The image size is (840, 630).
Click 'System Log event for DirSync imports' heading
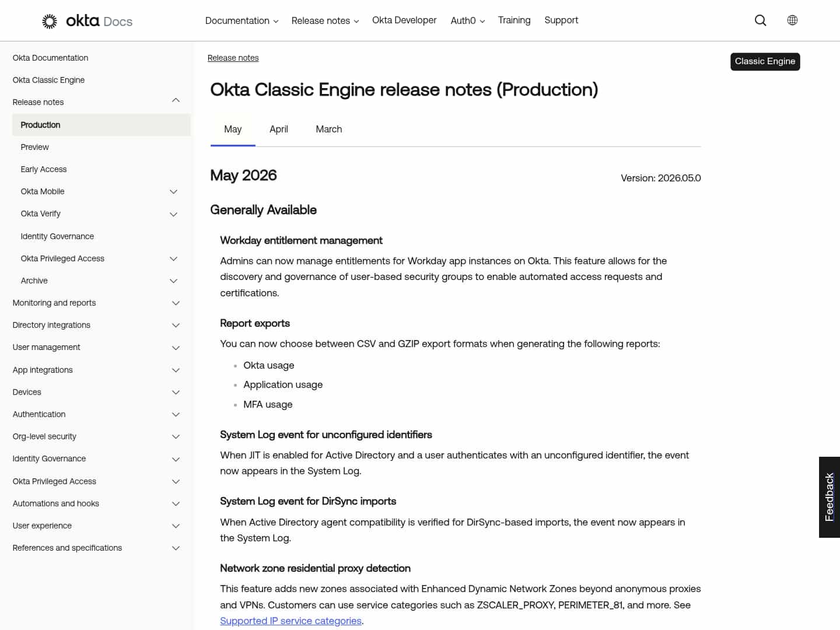[x=308, y=501]
